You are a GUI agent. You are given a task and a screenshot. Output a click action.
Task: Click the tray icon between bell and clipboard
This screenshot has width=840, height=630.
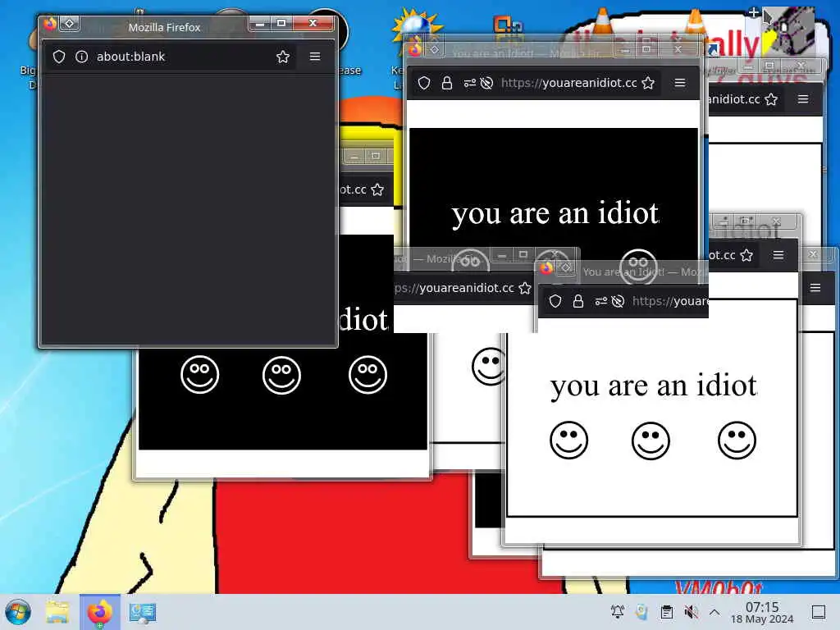pyautogui.click(x=641, y=612)
